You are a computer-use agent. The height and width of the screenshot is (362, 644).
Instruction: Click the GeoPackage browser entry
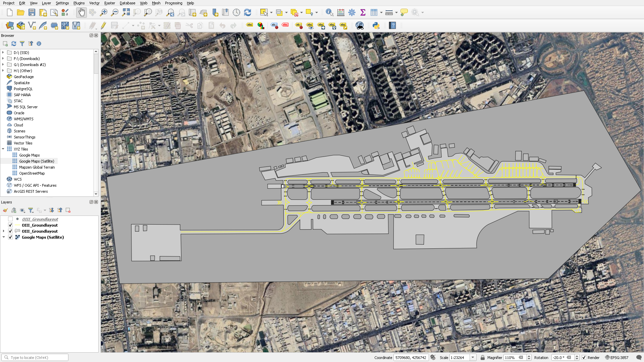point(23,77)
